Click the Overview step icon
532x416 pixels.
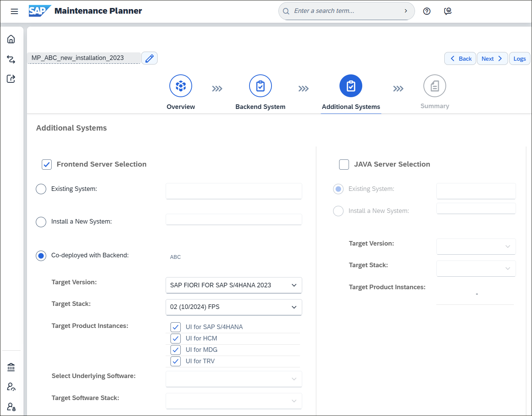pyautogui.click(x=181, y=86)
